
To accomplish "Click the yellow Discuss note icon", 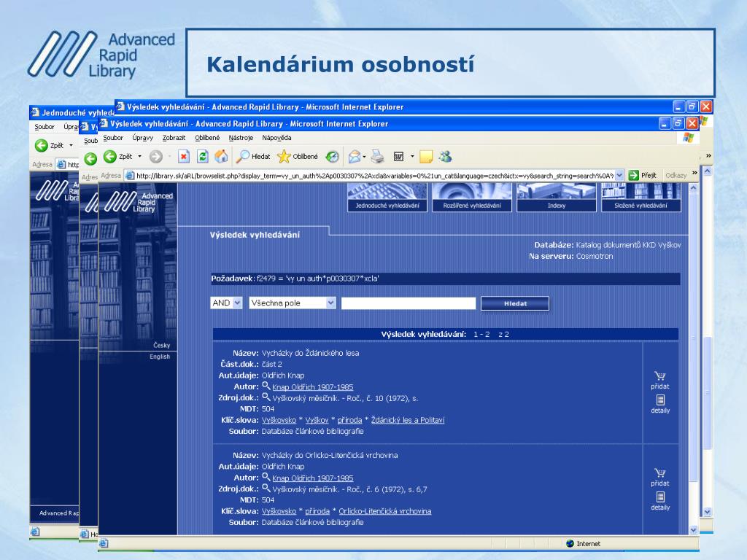I will (426, 156).
